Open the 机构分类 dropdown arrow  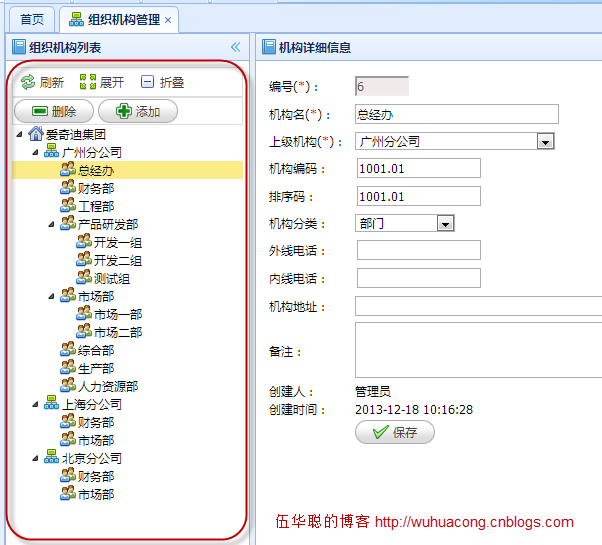(x=445, y=223)
